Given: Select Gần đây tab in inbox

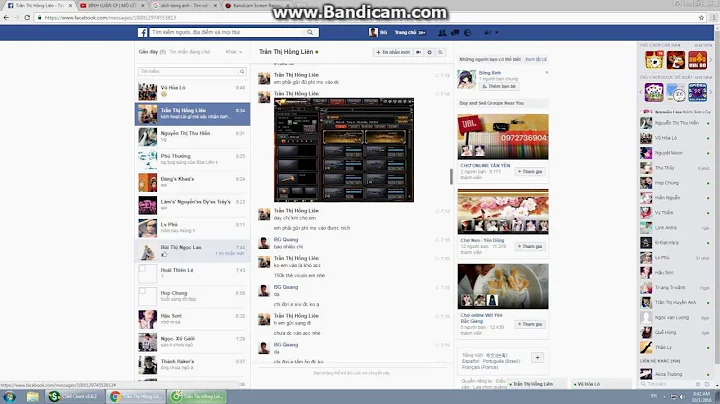Looking at the screenshot, I should [152, 52].
